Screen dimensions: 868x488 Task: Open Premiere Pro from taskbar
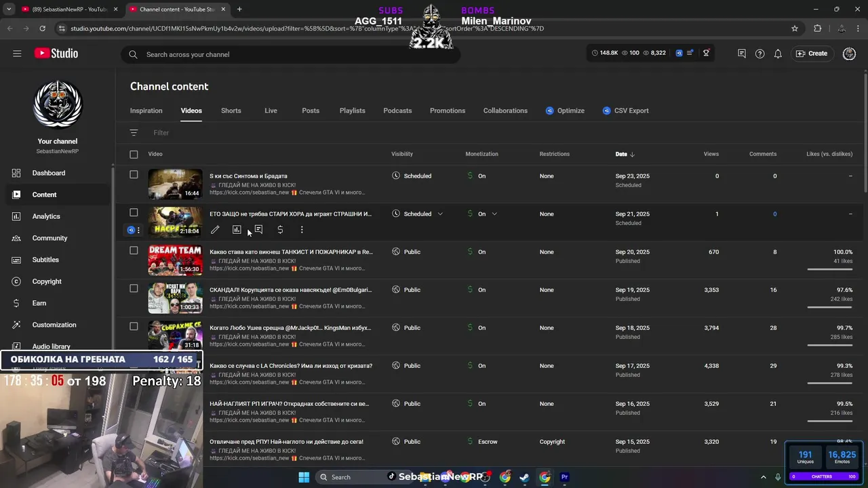tap(565, 477)
